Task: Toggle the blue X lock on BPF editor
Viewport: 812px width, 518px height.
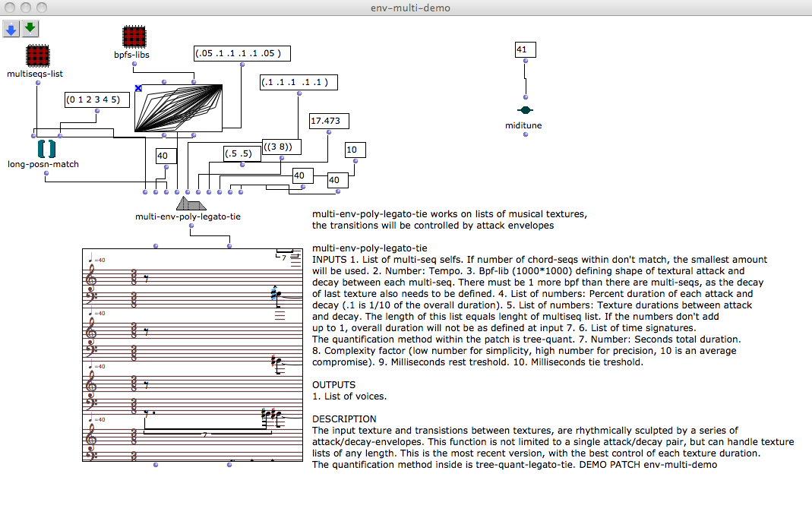Action: tap(138, 88)
